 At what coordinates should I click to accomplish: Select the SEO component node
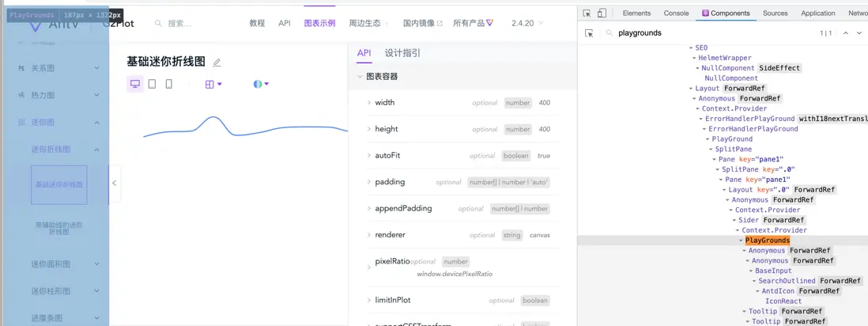tap(701, 47)
